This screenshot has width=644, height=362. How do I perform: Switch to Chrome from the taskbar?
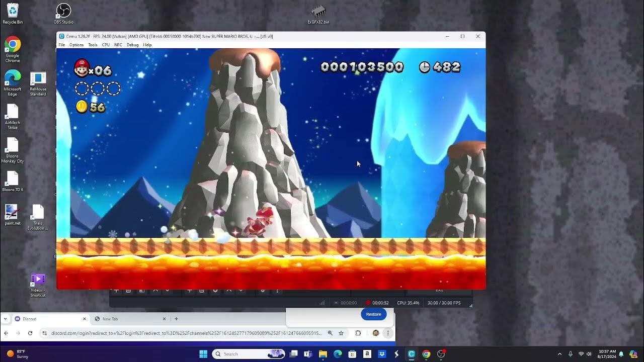[426, 354]
